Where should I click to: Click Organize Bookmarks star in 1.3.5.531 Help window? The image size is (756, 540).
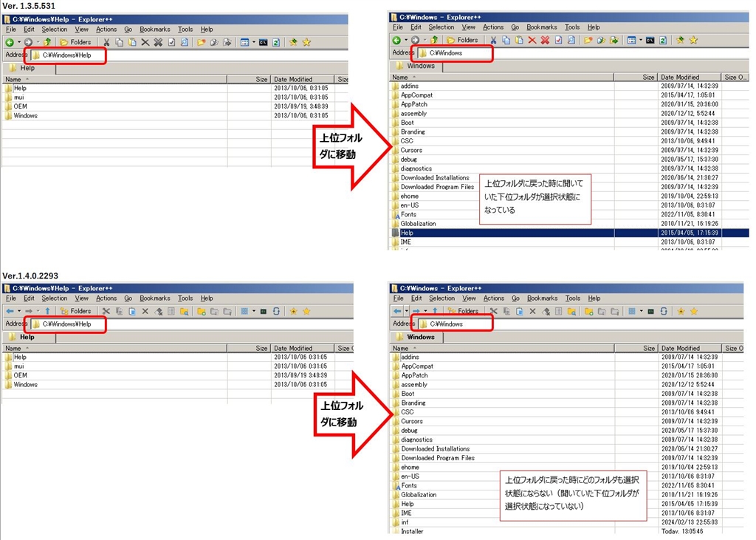point(306,42)
